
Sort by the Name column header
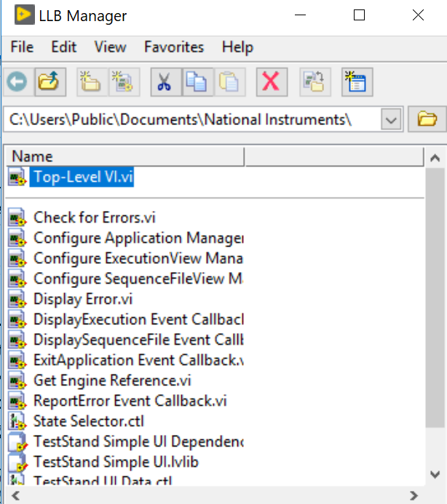125,156
